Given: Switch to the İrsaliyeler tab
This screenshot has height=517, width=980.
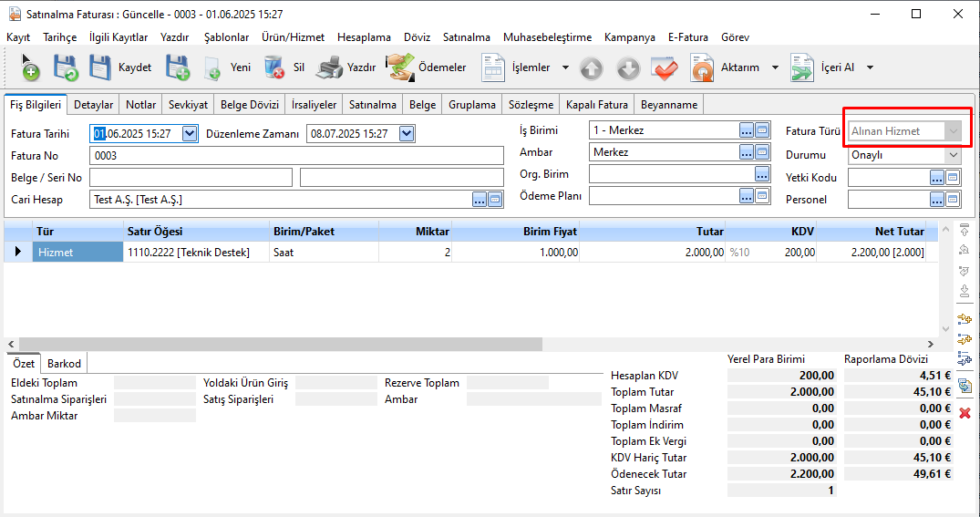Looking at the screenshot, I should coord(314,105).
